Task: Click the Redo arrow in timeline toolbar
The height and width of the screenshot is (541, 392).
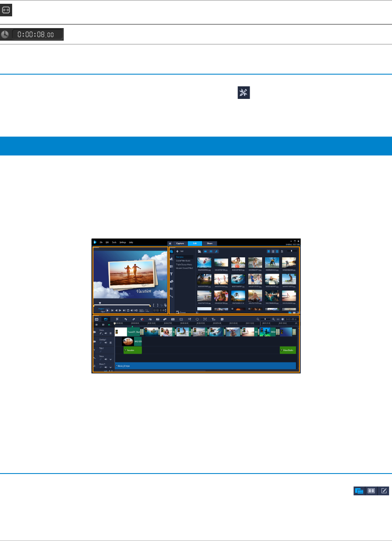Action: click(x=134, y=319)
